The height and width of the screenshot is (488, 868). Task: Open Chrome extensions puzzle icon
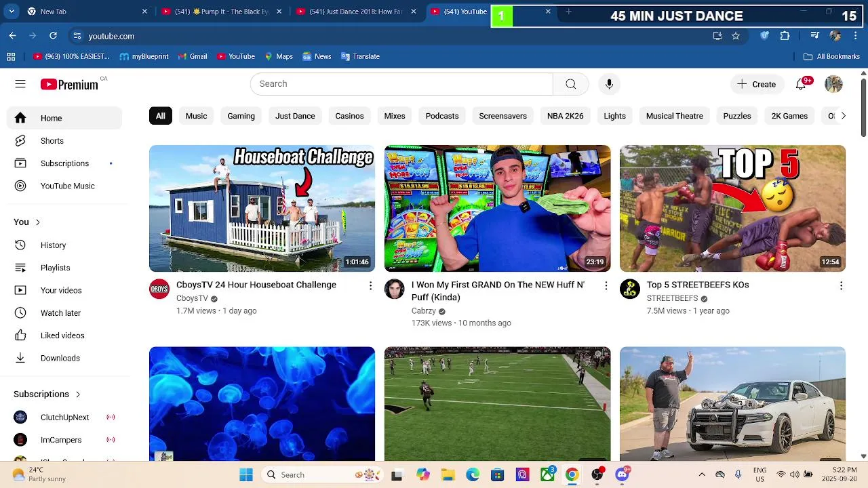(785, 36)
